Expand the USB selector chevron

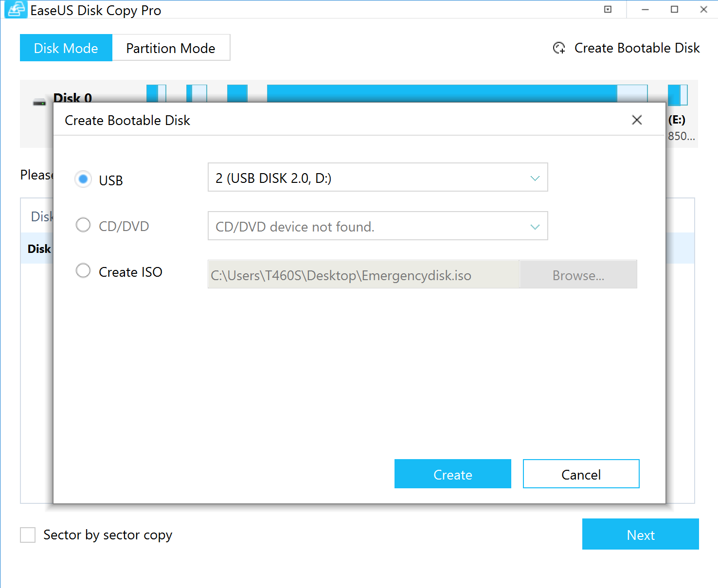535,178
